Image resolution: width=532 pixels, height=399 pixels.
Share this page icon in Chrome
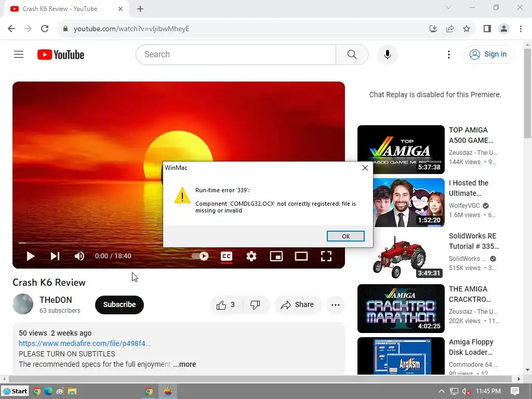[450, 29]
